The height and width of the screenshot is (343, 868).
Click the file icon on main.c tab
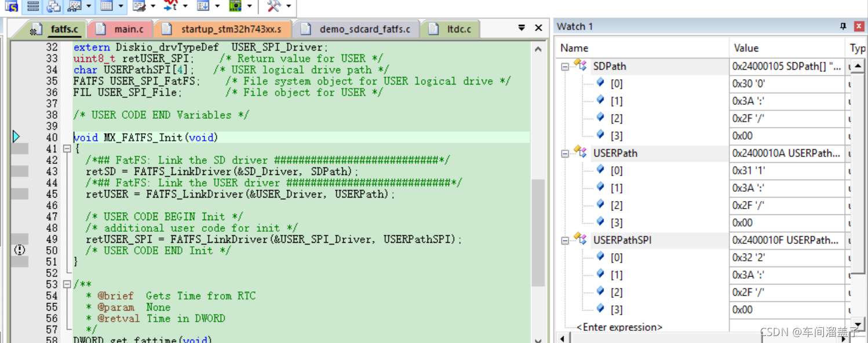point(101,29)
